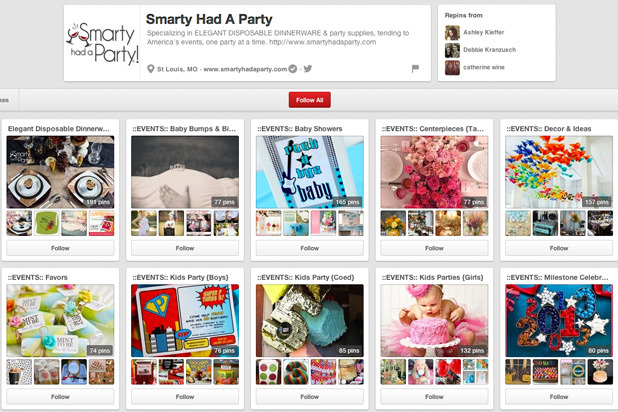Open Ashley Kieffer's avatar
618x412 pixels.
[452, 32]
